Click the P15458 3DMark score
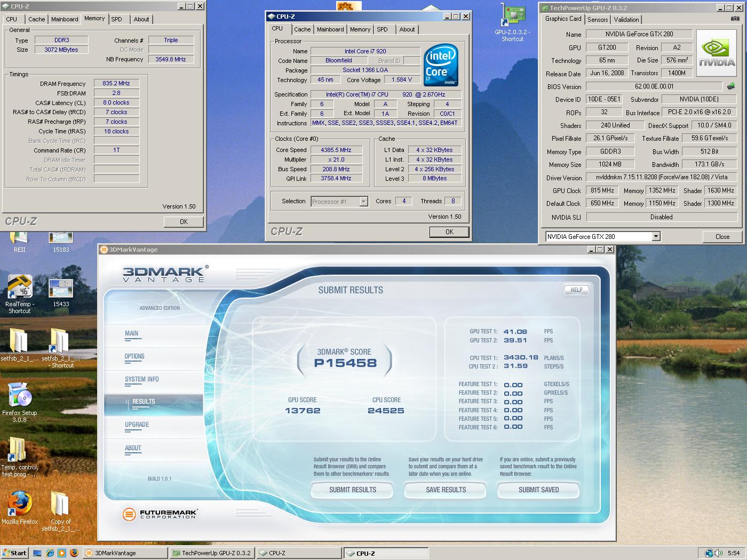The height and width of the screenshot is (560, 747). coord(345,363)
